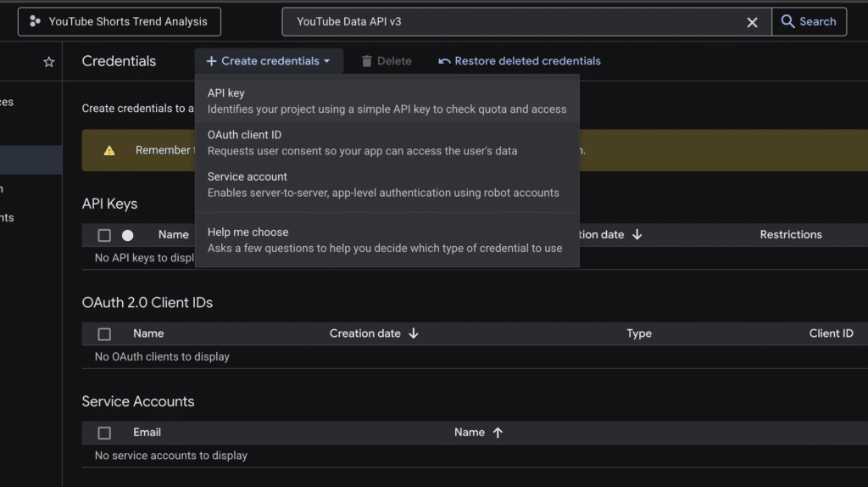Sort Service Accounts by Name header

point(470,432)
